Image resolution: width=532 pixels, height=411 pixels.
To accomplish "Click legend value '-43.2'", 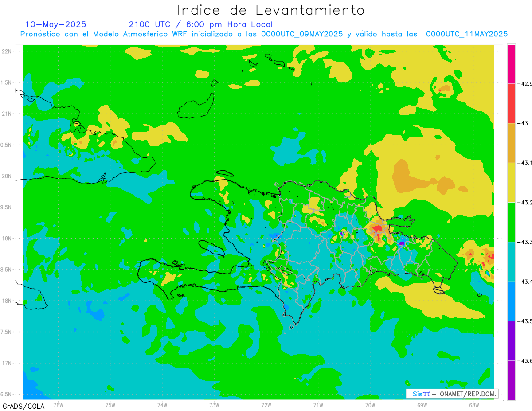I will click(x=524, y=202).
